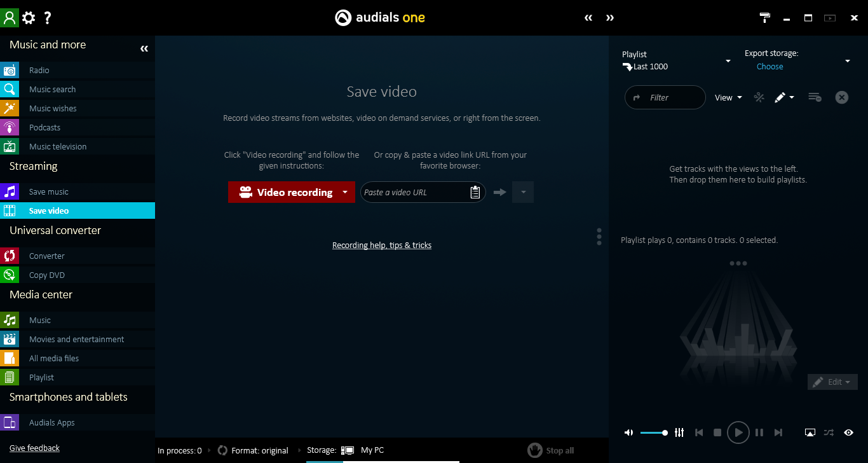Open the dropdown after the go arrow

coord(523,192)
